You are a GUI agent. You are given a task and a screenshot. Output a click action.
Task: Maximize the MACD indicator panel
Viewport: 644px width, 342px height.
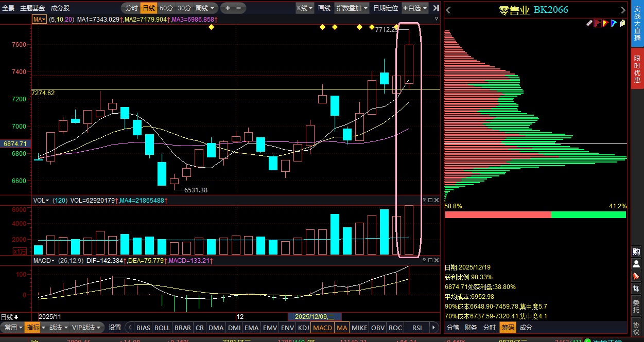430,261
